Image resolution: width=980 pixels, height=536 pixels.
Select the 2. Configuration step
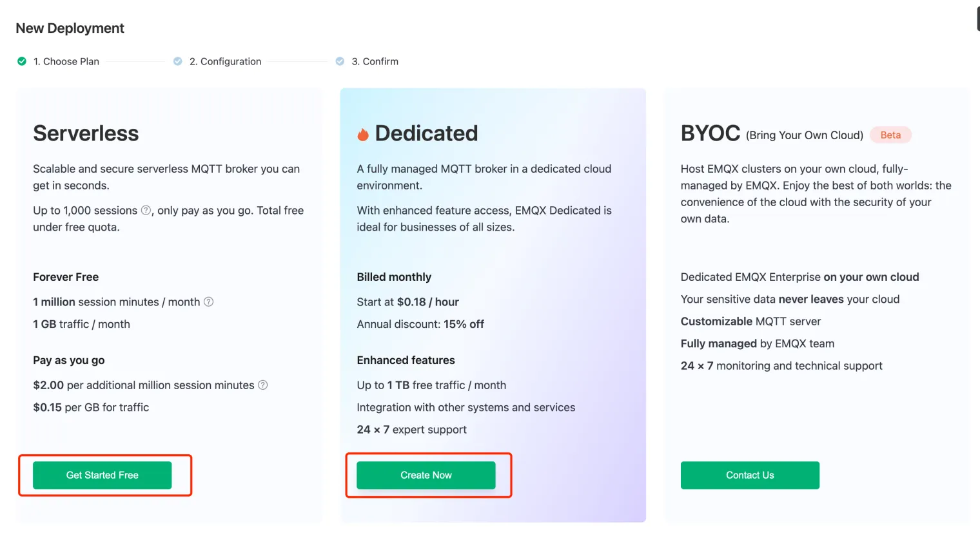pyautogui.click(x=225, y=61)
